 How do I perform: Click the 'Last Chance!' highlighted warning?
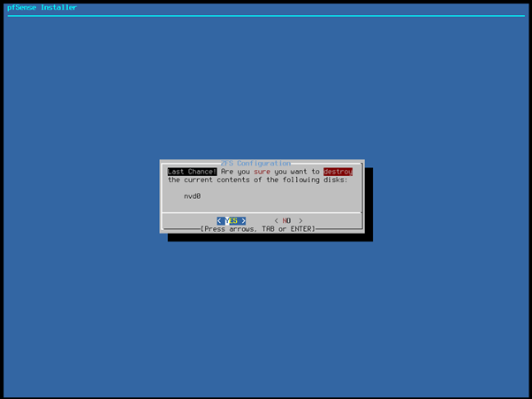pyautogui.click(x=192, y=172)
